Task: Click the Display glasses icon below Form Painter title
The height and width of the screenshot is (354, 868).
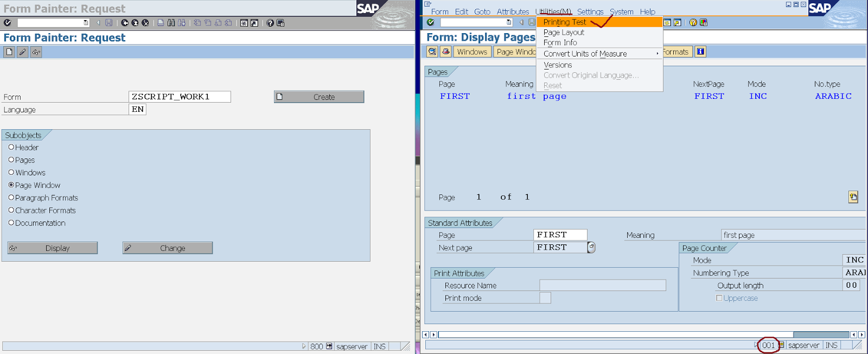Action: coord(36,52)
